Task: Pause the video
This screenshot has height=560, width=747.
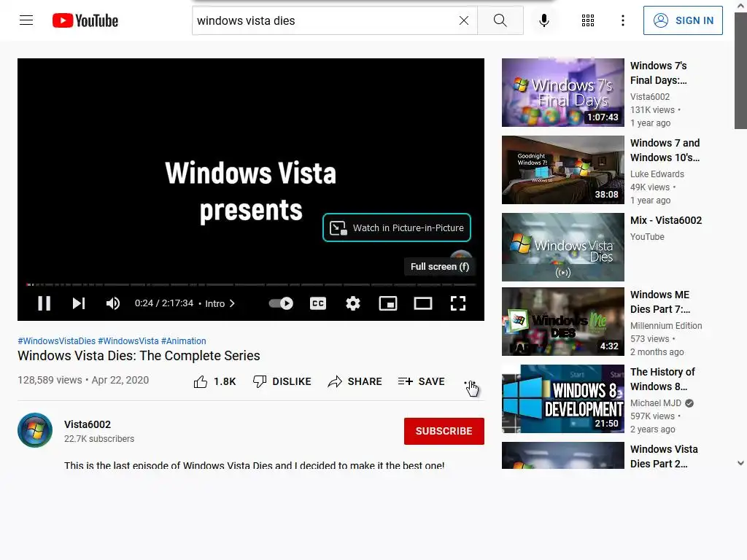Action: point(44,303)
